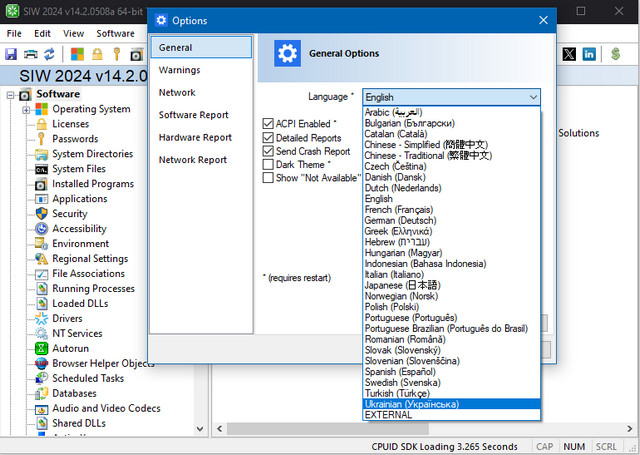Select Running Processes in the tree
The height and width of the screenshot is (455, 640).
pos(93,289)
